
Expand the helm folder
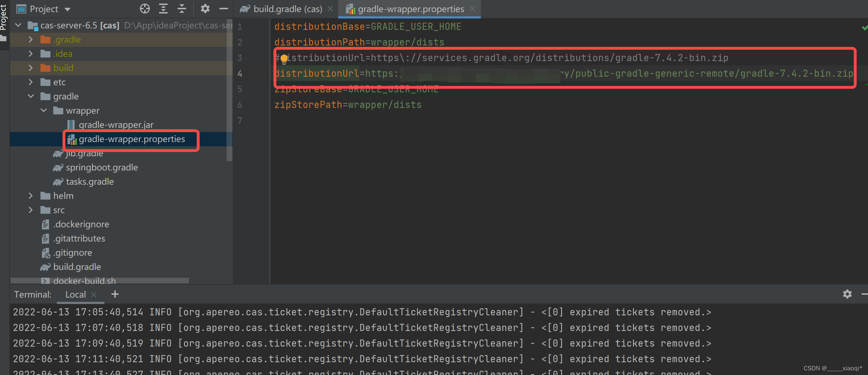31,196
